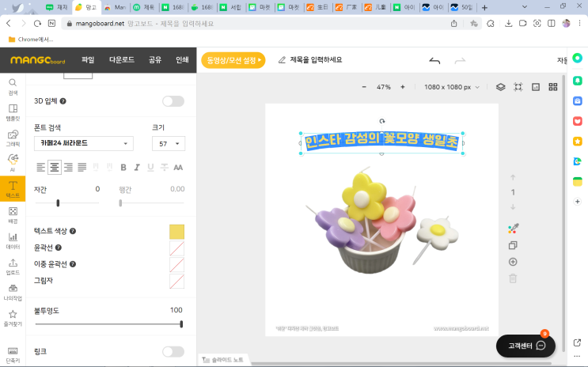Show the slide grid view

tap(553, 87)
